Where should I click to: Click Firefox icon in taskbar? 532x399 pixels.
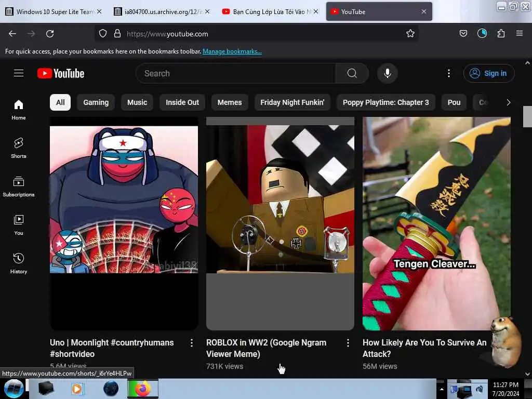point(143,389)
